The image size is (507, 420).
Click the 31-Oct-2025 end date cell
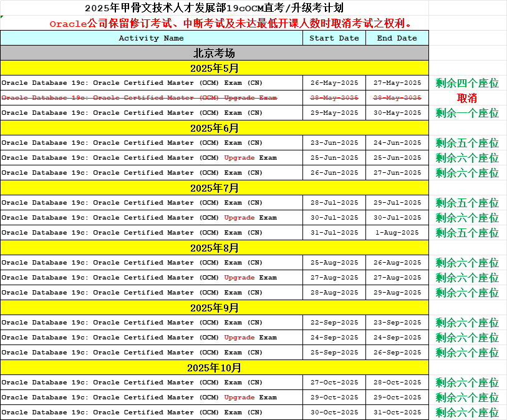click(x=397, y=413)
